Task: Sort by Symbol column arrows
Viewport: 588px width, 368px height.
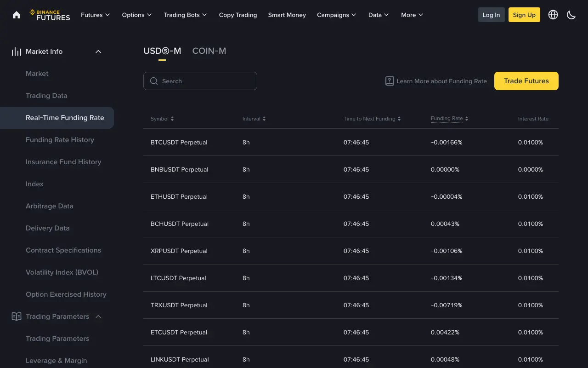Action: [x=172, y=119]
